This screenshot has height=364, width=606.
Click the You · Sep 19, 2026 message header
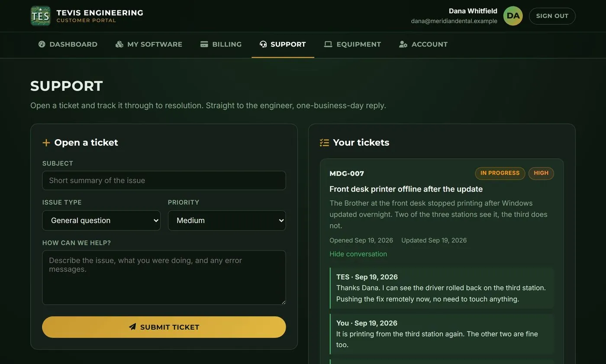(x=367, y=323)
